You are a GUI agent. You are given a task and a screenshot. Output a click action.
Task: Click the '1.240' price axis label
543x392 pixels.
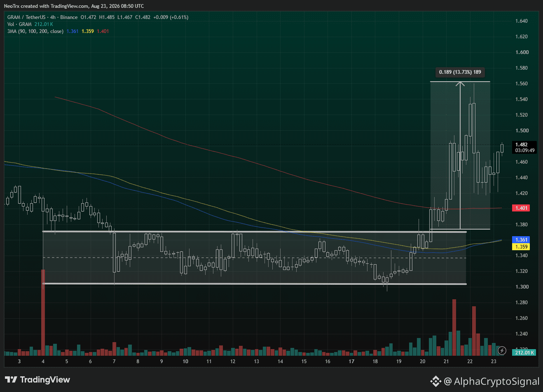tap(522, 334)
